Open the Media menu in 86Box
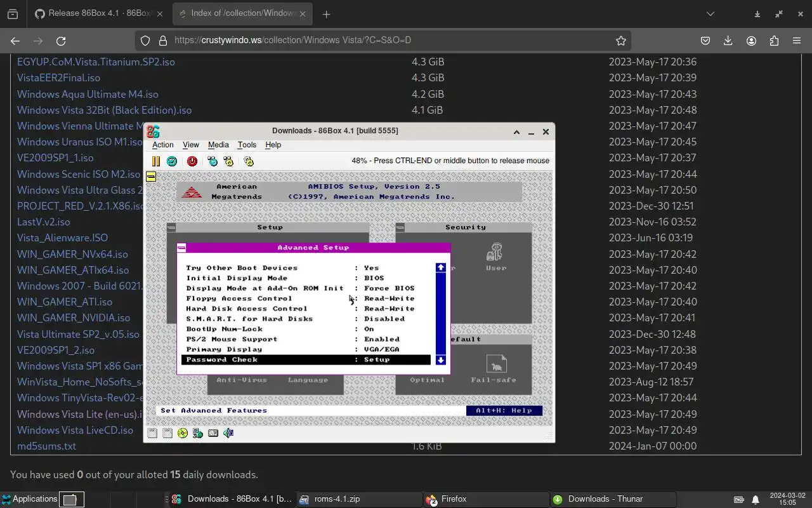Image resolution: width=812 pixels, height=508 pixels. (218, 145)
